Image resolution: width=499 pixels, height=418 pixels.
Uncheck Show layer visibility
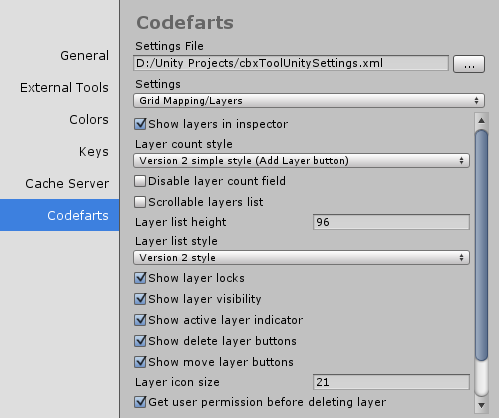point(140,299)
